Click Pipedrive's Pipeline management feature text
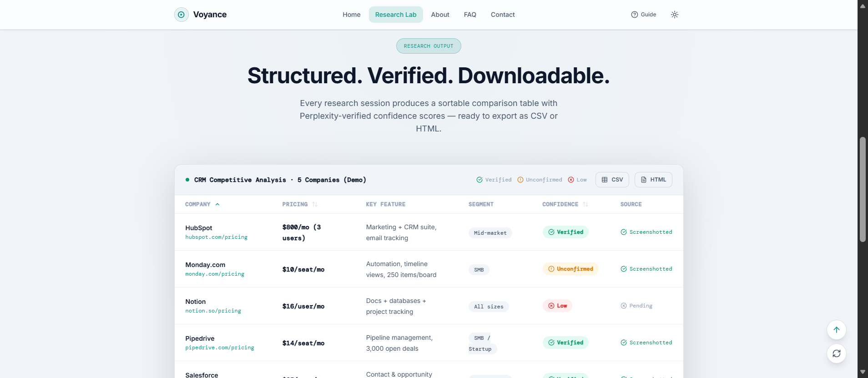 tap(399, 343)
